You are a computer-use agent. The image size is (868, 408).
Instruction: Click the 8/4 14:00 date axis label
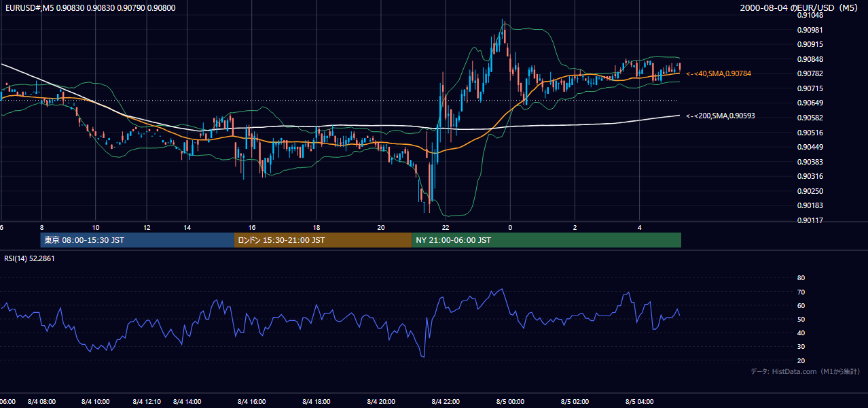point(187,402)
